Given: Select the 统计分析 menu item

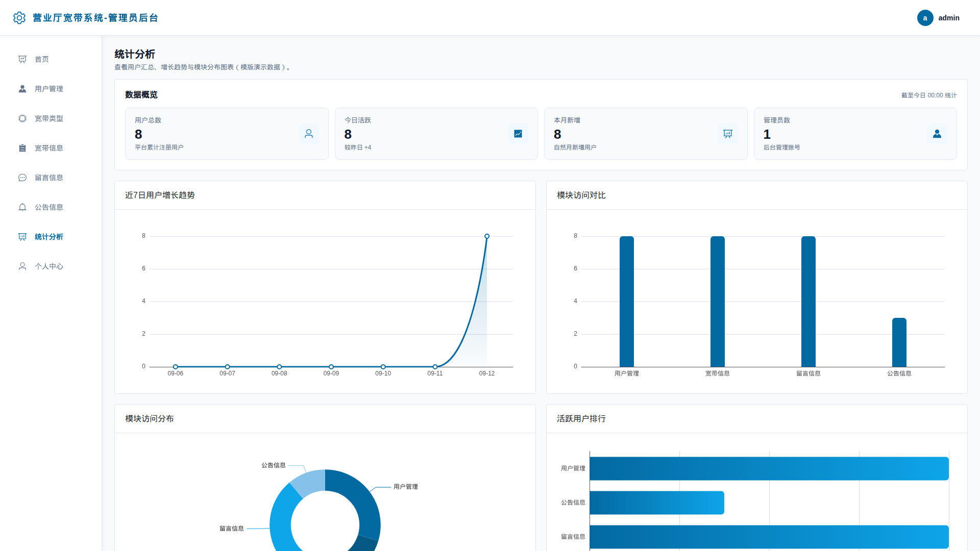Looking at the screenshot, I should (51, 237).
